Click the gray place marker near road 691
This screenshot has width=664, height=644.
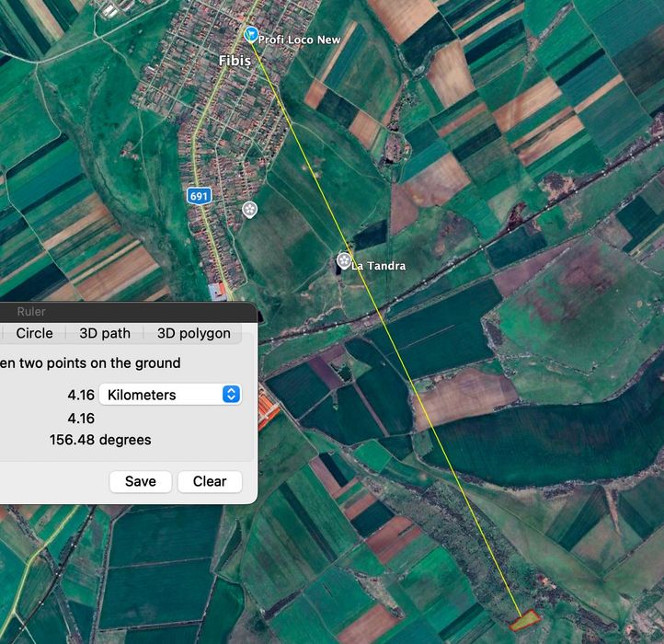249,210
